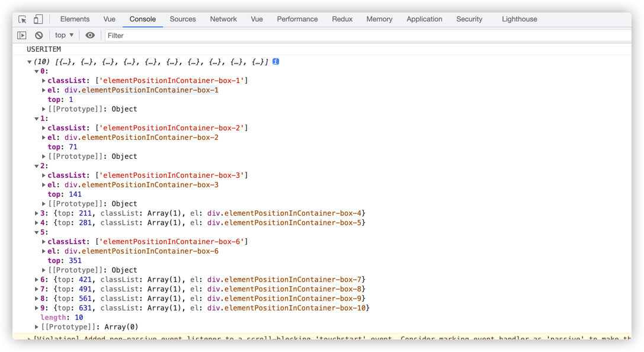Screen dimensions: 644x352
Task: Click the eye live expression icon
Action: pos(90,36)
